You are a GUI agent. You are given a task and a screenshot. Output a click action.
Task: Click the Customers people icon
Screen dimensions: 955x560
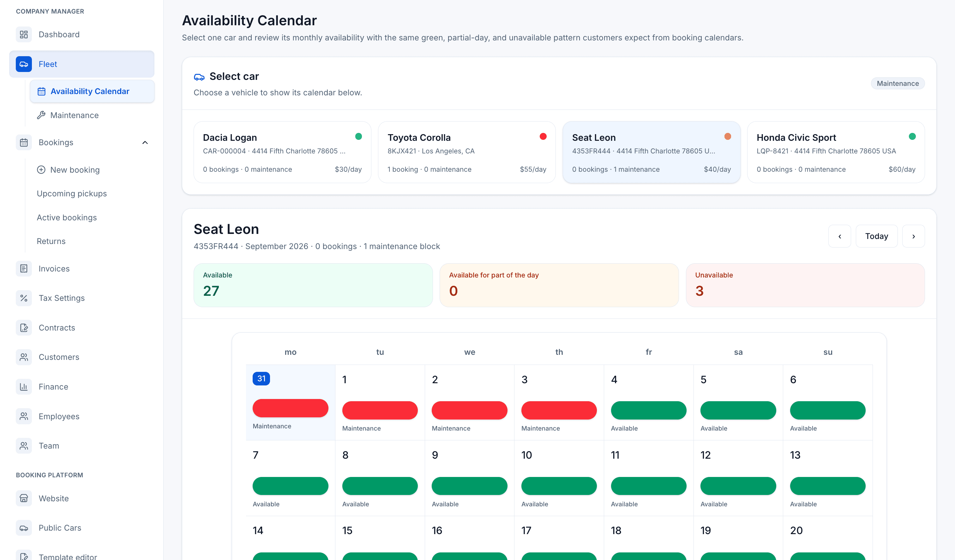tap(23, 357)
